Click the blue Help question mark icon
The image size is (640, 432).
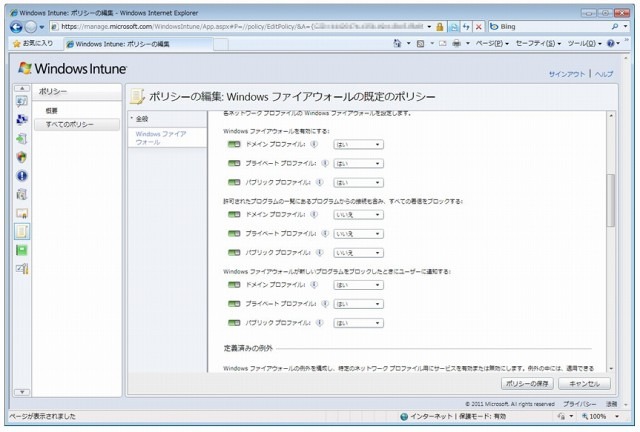[611, 43]
